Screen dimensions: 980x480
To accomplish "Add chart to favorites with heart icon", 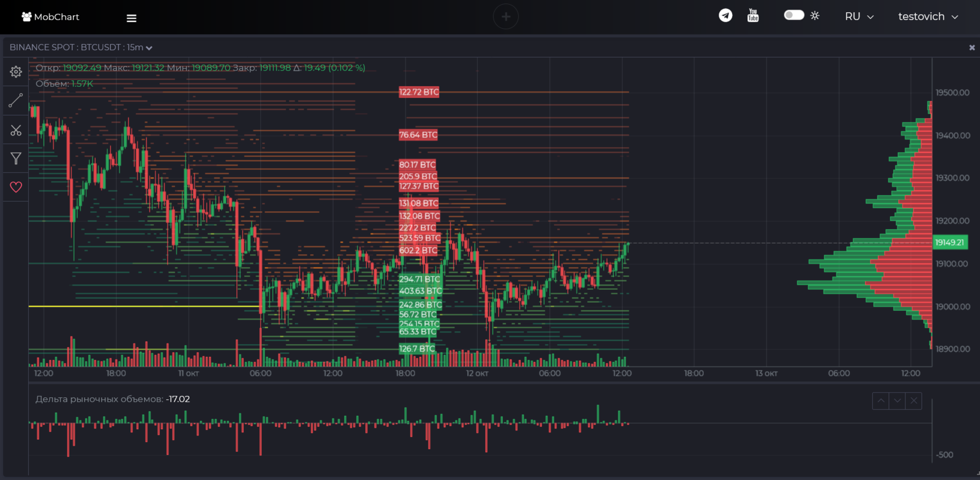I will tap(16, 187).
